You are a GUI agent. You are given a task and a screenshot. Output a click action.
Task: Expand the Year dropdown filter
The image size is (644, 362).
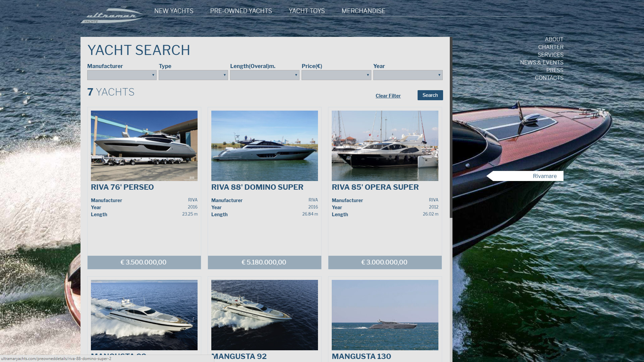pos(408,75)
